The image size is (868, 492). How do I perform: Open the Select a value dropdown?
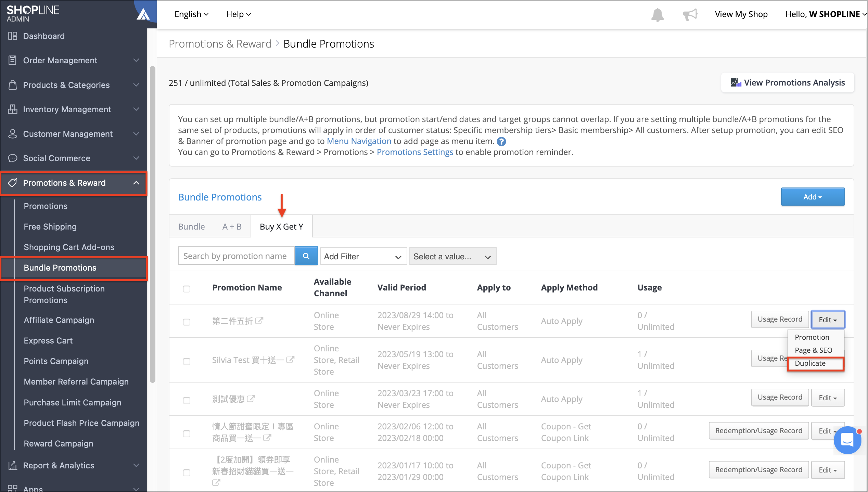click(x=452, y=256)
